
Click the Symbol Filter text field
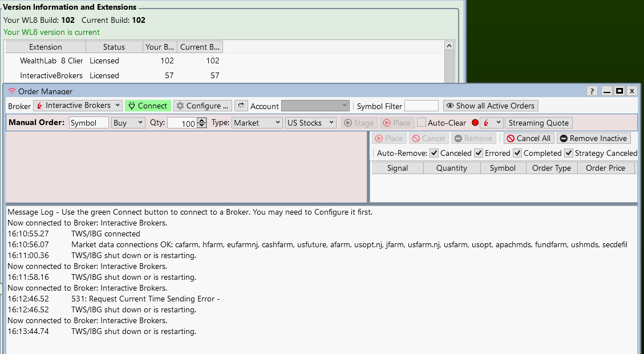[x=421, y=106]
